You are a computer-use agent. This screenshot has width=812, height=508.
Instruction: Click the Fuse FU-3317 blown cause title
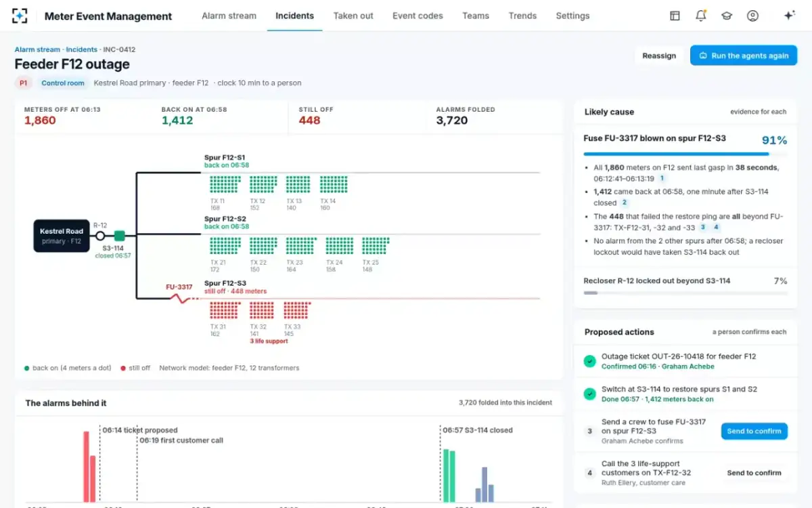coord(655,138)
